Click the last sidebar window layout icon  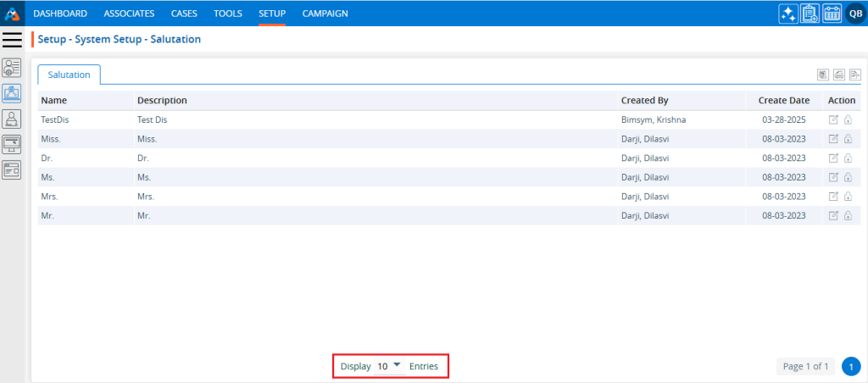(12, 169)
